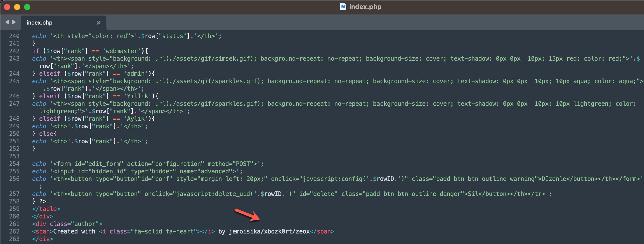Viewport: 644px width, 244px height.
Task: Click the class="author" attribute text
Action: (74, 224)
